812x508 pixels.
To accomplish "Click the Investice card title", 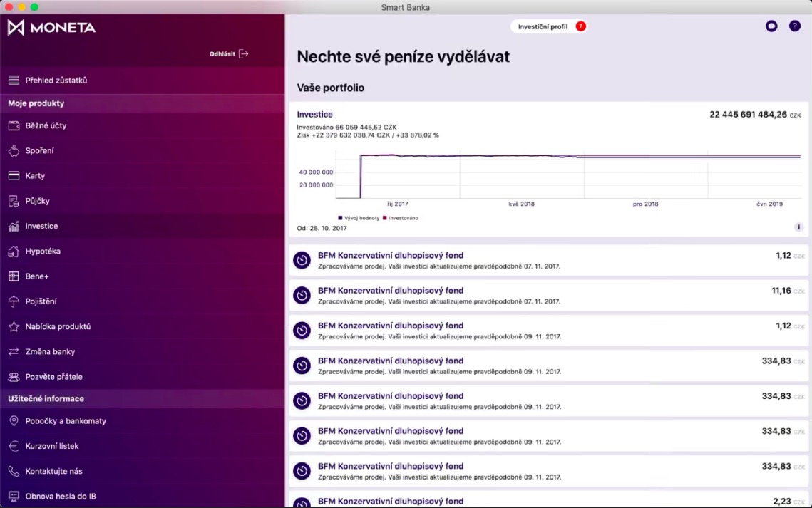I will click(315, 114).
